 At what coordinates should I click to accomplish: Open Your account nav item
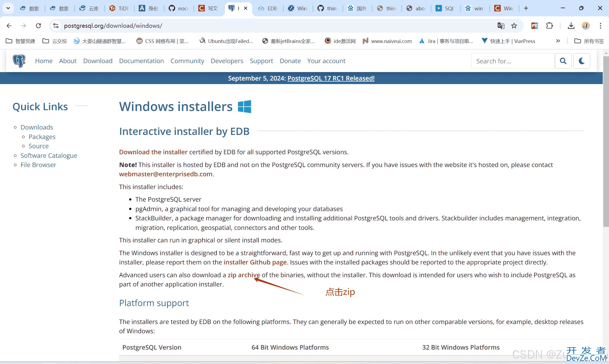point(326,61)
